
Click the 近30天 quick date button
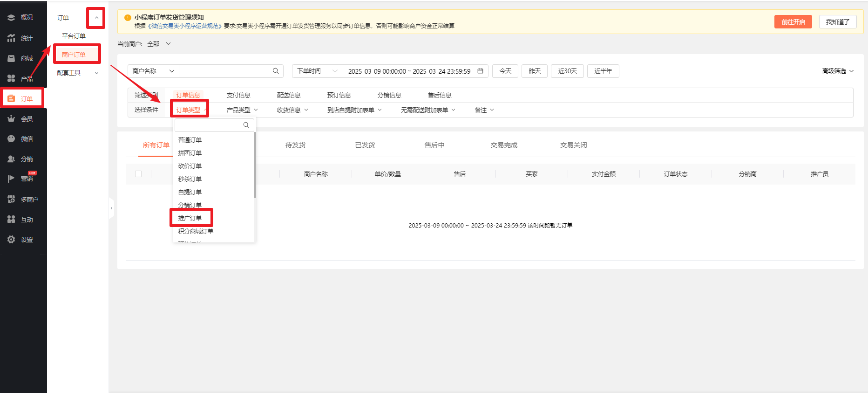567,71
